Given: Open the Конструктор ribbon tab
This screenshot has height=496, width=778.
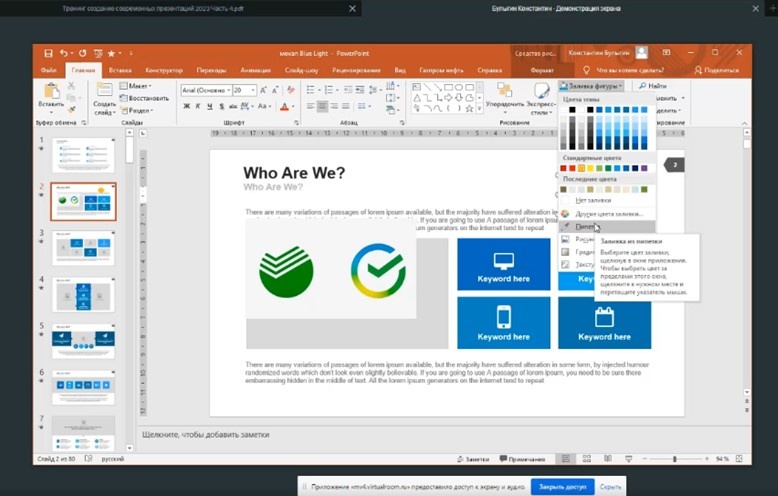Looking at the screenshot, I should (164, 70).
